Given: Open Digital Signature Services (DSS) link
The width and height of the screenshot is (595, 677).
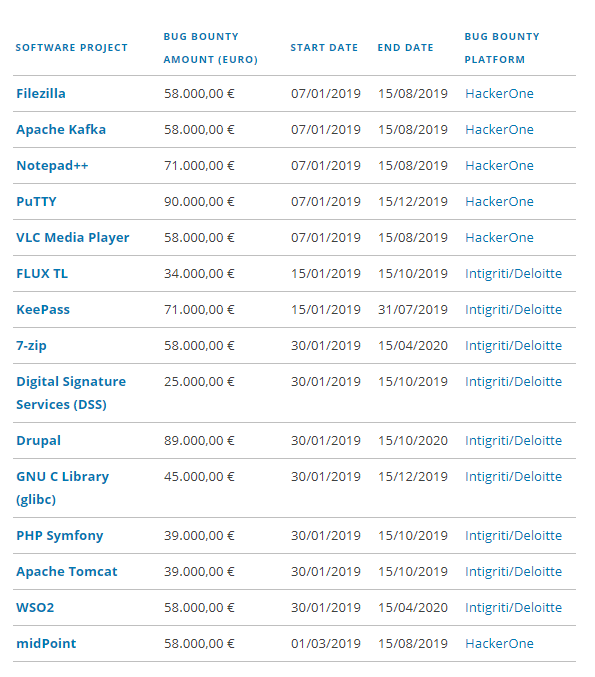Looking at the screenshot, I should coord(71,393).
